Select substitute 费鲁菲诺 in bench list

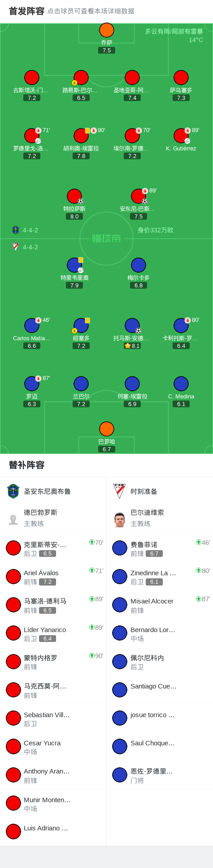tap(160, 548)
